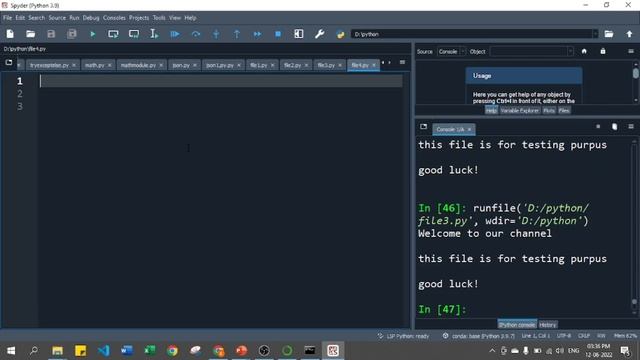Screen dimensions: 640x360
Task: Open the Help pane options hamburger menu
Action: [631, 51]
